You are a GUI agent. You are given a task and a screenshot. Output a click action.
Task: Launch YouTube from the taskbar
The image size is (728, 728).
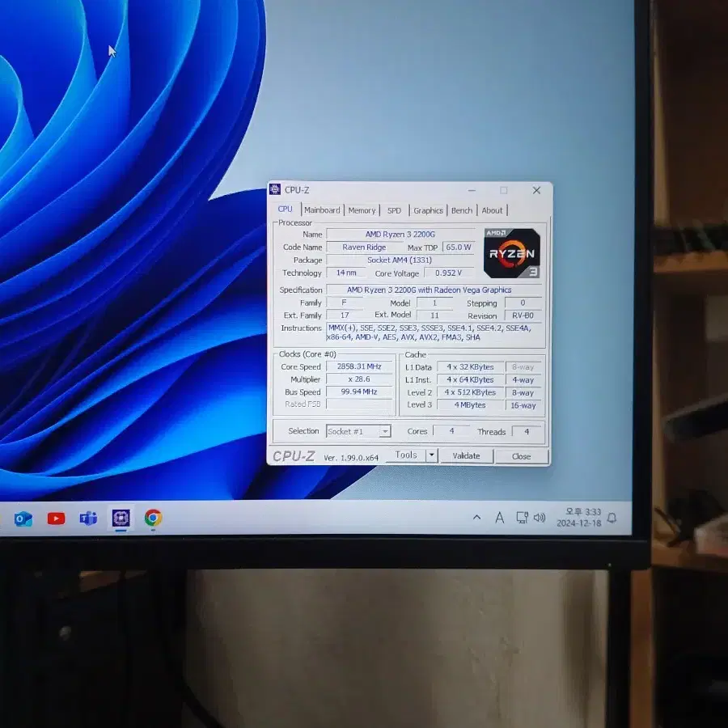click(x=56, y=518)
